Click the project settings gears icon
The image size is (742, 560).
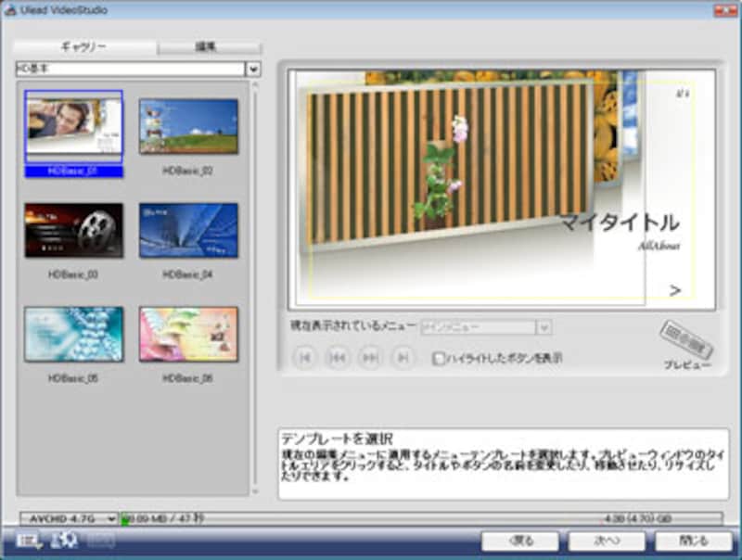point(64,541)
